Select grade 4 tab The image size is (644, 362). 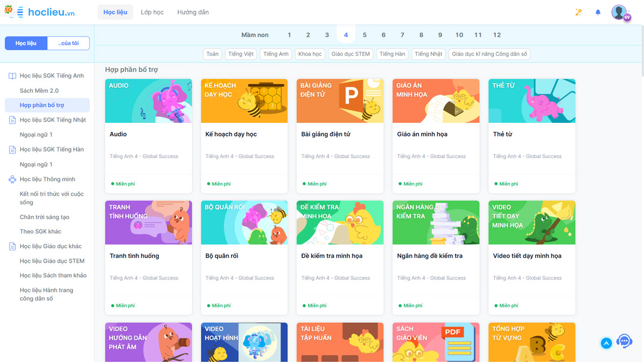coord(346,35)
